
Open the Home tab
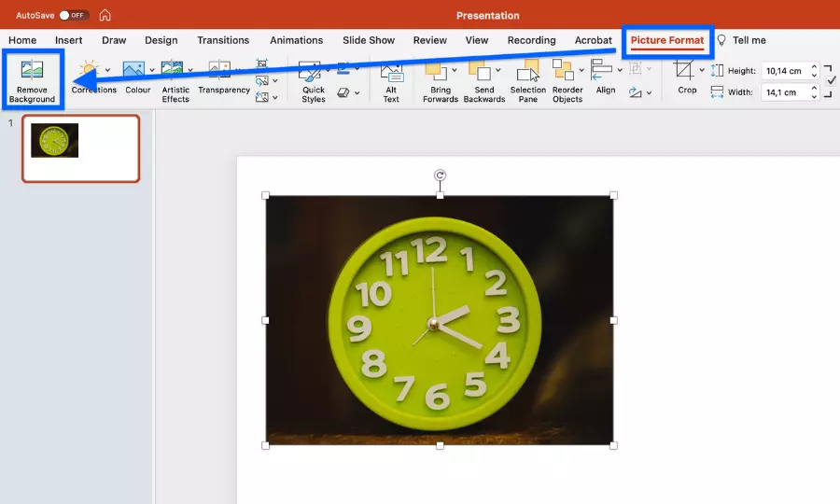coord(22,40)
